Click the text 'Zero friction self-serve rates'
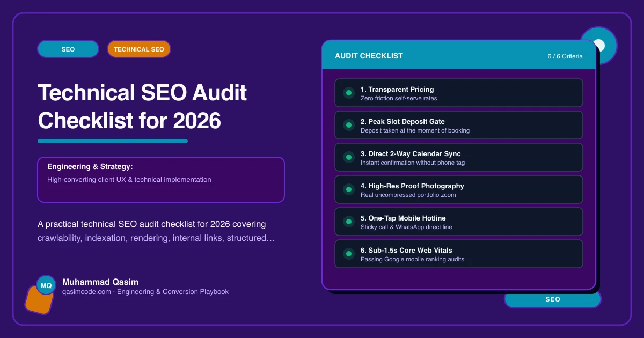644x338 pixels. 399,99
